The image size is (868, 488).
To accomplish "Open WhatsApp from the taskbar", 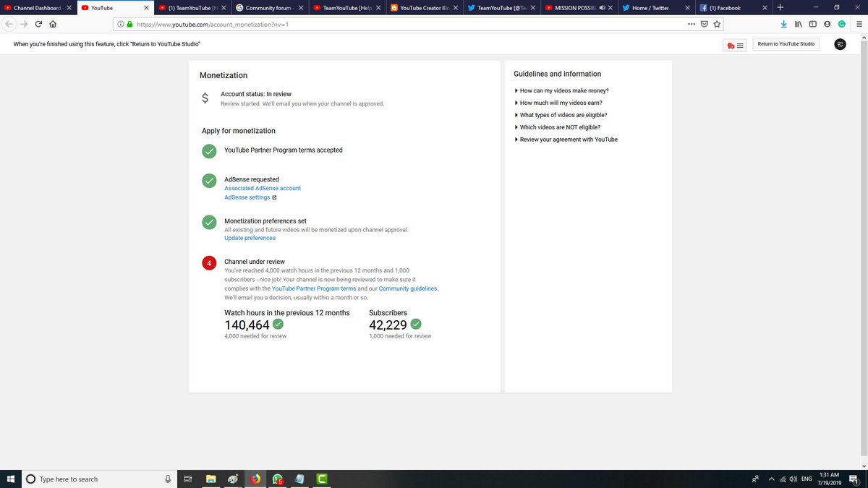I will pyautogui.click(x=278, y=479).
